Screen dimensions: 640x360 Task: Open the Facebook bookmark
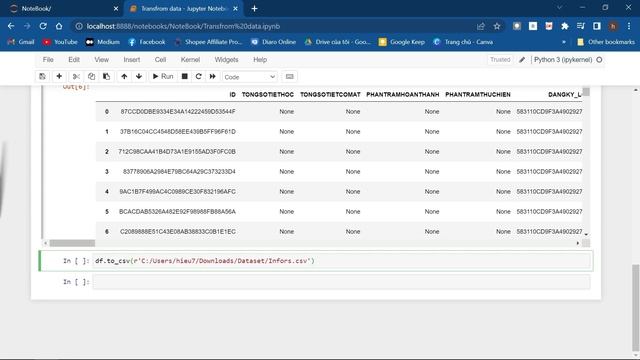click(147, 42)
